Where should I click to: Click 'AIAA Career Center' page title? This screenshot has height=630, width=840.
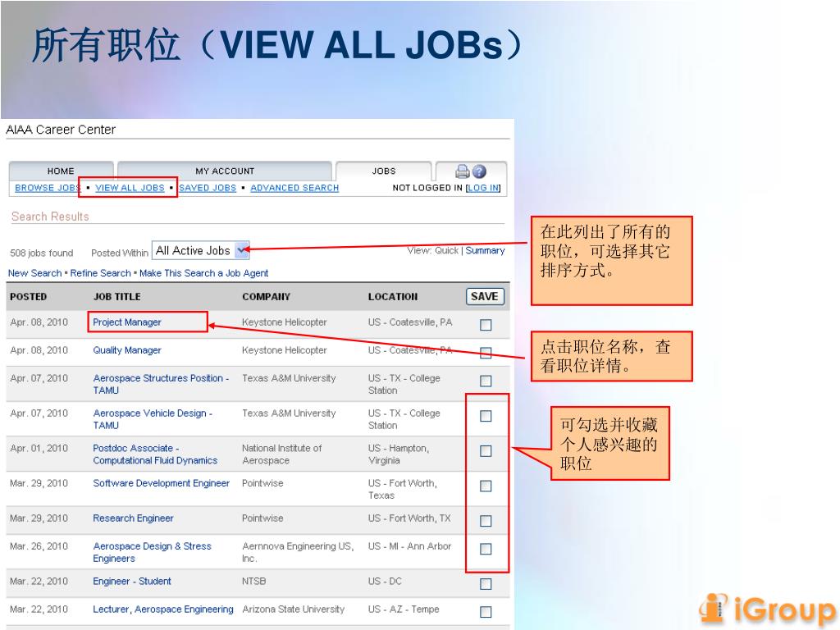click(61, 130)
